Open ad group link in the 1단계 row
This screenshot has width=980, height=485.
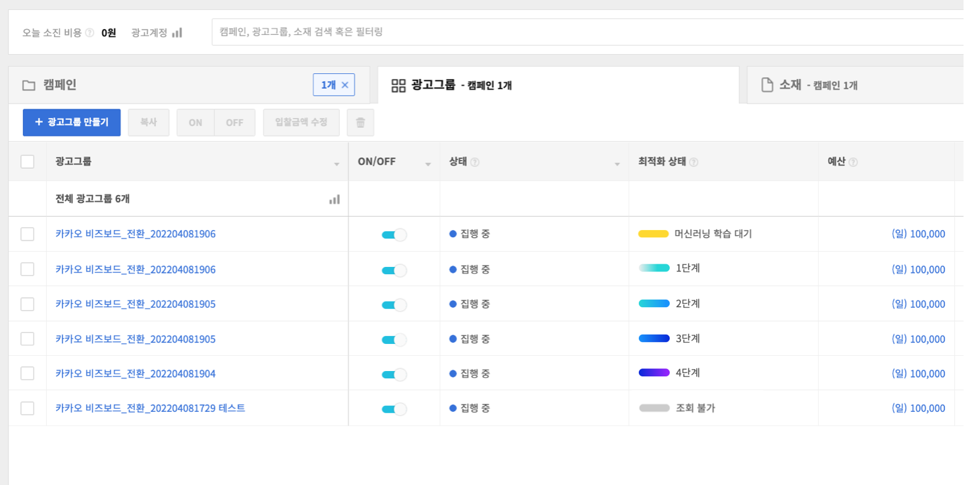[136, 270]
